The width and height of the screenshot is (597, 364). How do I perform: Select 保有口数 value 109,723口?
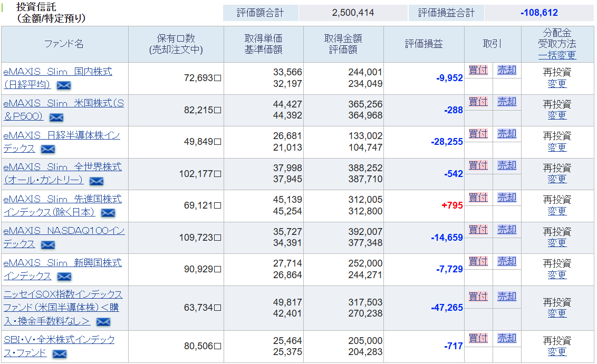200,238
